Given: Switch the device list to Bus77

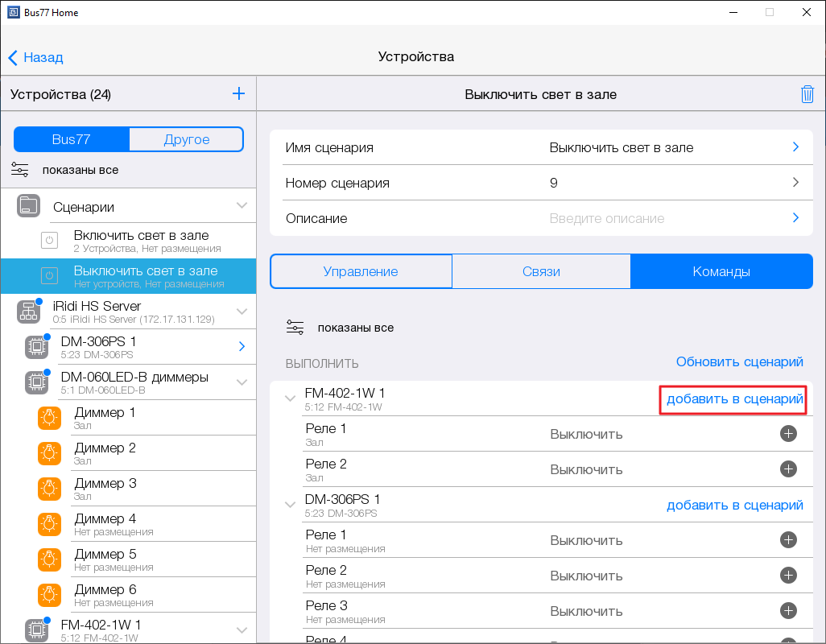Looking at the screenshot, I should click(x=71, y=139).
